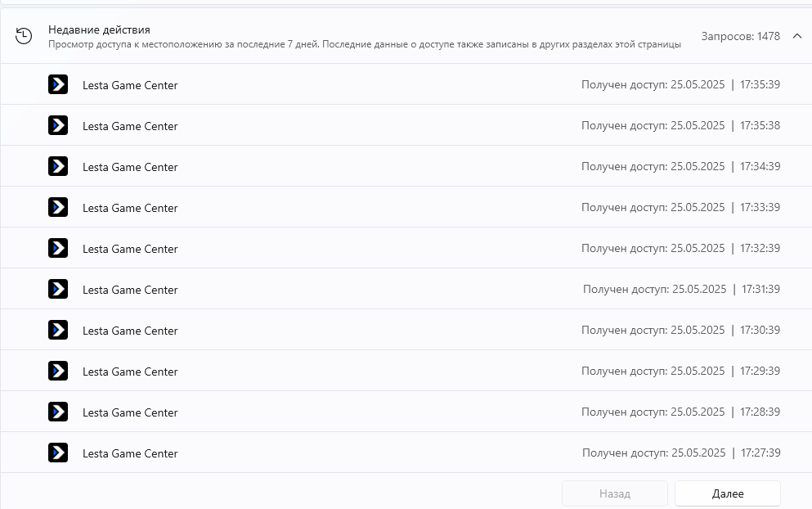Collapse the Недавние действия section chevron
The image size is (812, 509).
click(797, 36)
